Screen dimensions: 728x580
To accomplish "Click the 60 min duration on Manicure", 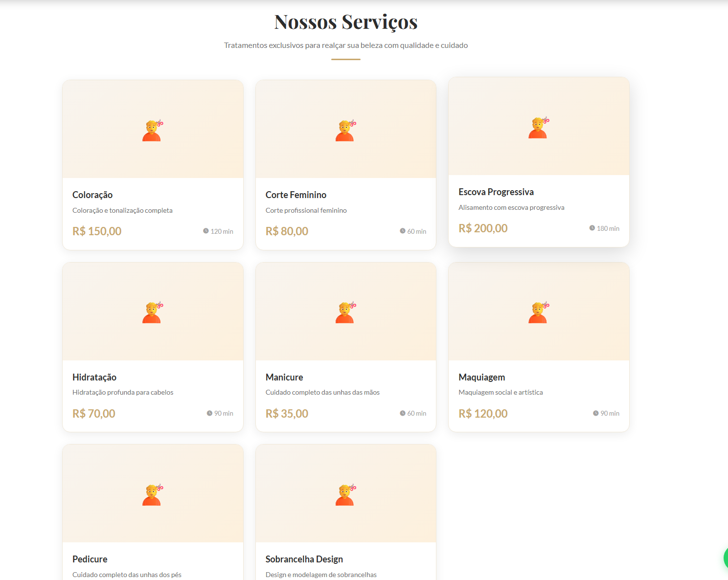I will click(x=417, y=414).
